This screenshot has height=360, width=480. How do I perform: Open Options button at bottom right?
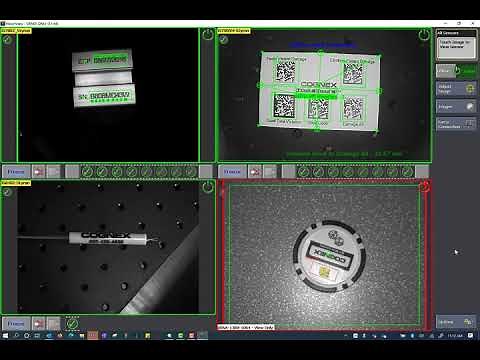click(456, 322)
